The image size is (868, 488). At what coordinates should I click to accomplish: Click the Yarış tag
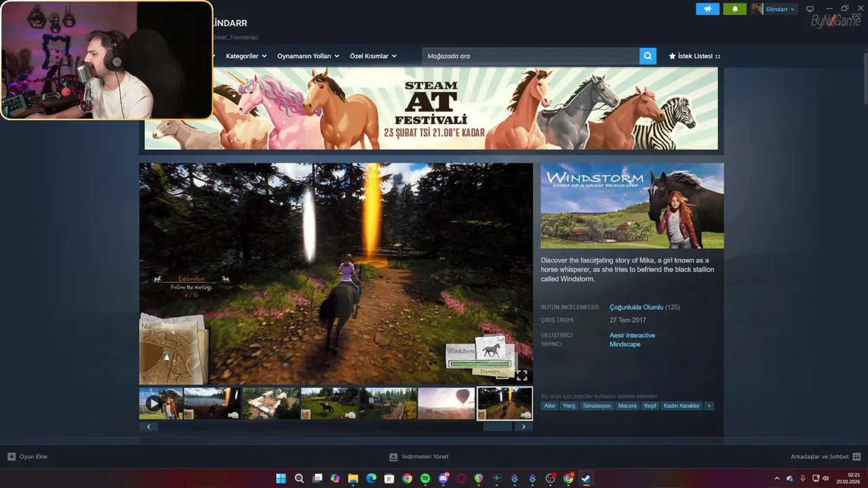pyautogui.click(x=569, y=406)
